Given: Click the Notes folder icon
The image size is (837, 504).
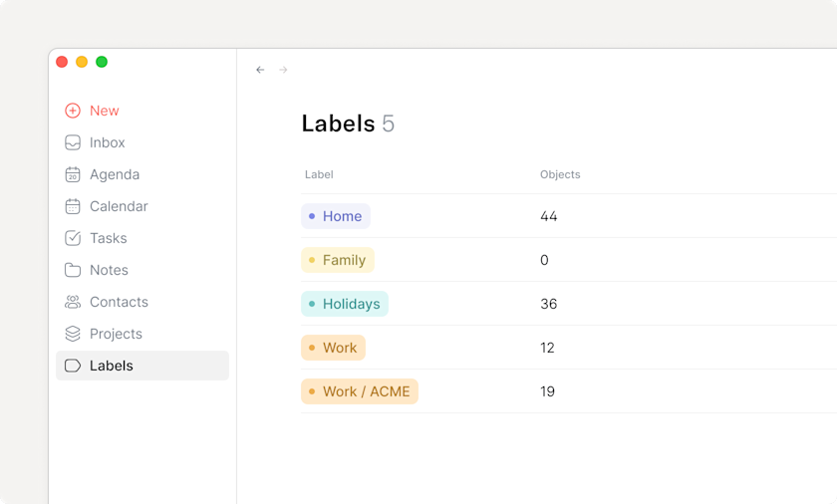Looking at the screenshot, I should click(73, 270).
